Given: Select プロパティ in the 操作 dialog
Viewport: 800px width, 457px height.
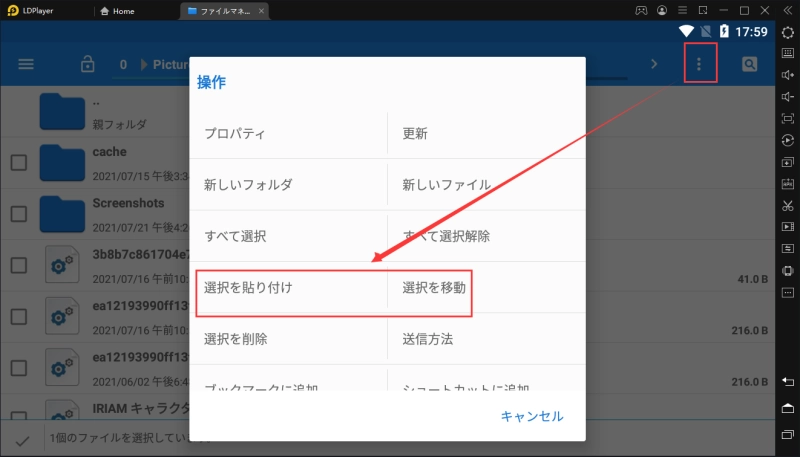Looking at the screenshot, I should 288,134.
